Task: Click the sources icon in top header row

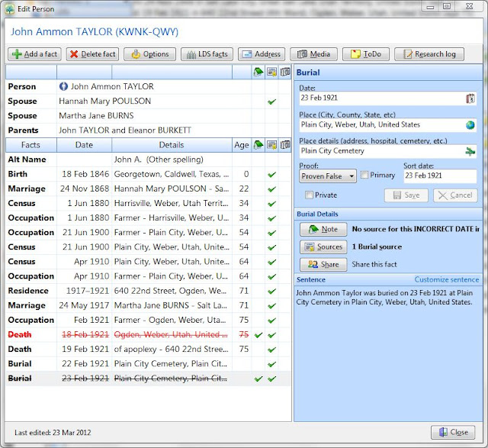Action: 271,72
